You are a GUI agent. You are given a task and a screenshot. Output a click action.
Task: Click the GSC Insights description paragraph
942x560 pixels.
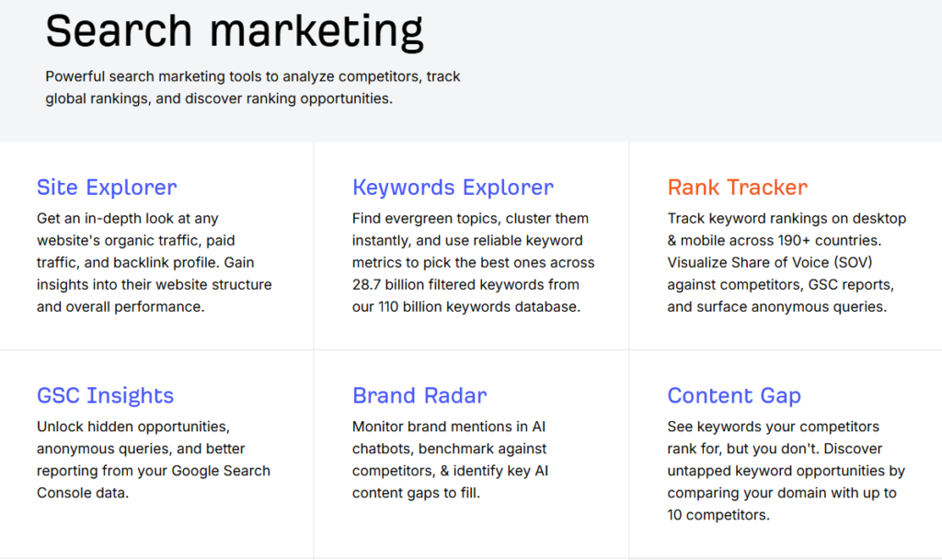[x=154, y=460]
